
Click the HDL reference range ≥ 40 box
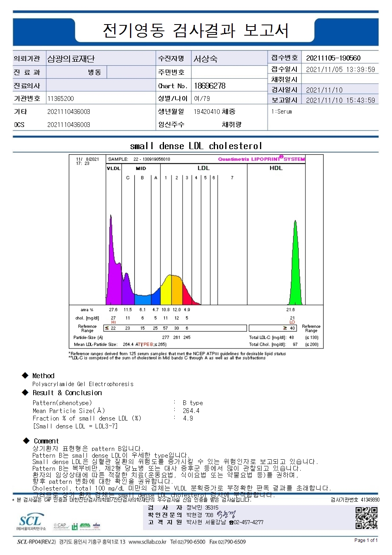coord(273,328)
